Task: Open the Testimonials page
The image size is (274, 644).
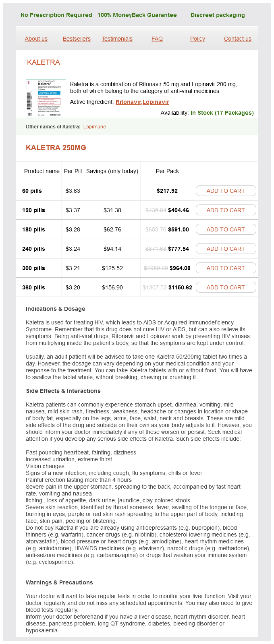Action: 117,39
